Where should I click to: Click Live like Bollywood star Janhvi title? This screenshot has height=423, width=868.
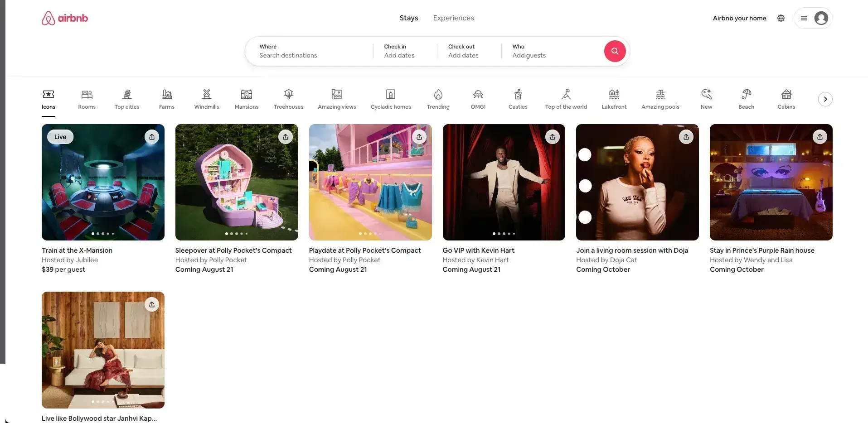click(x=99, y=418)
